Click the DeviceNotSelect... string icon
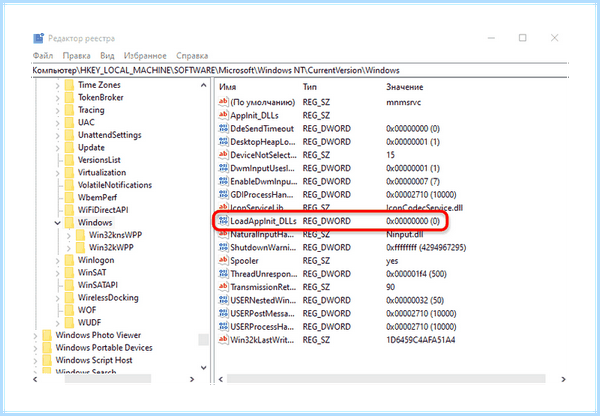 223,155
